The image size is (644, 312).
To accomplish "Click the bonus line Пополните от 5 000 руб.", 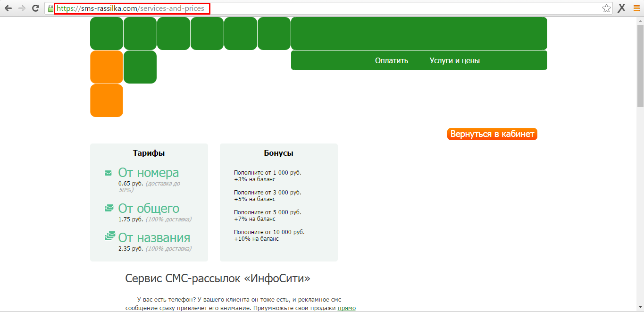I will (x=268, y=212).
